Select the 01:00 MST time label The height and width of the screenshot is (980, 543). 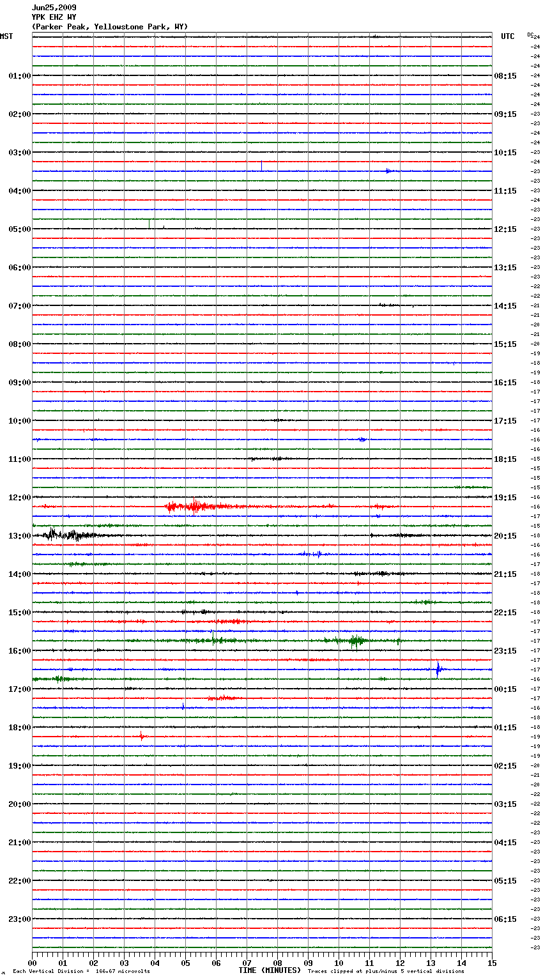(x=20, y=76)
